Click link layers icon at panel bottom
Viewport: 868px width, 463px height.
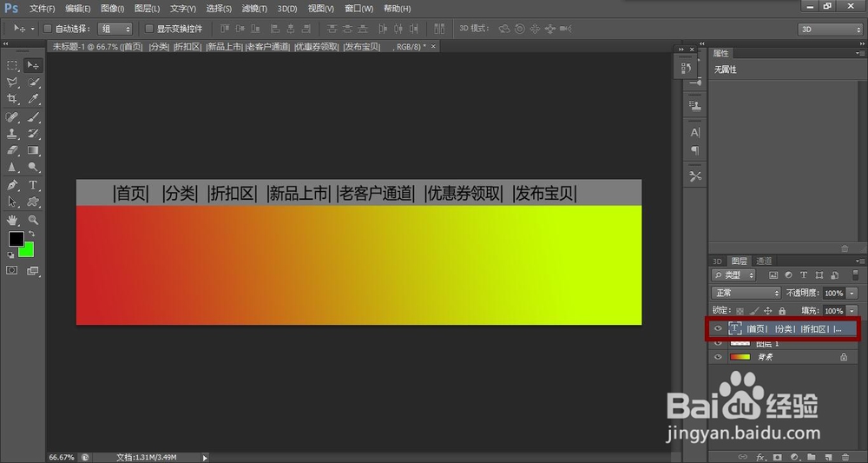click(743, 457)
